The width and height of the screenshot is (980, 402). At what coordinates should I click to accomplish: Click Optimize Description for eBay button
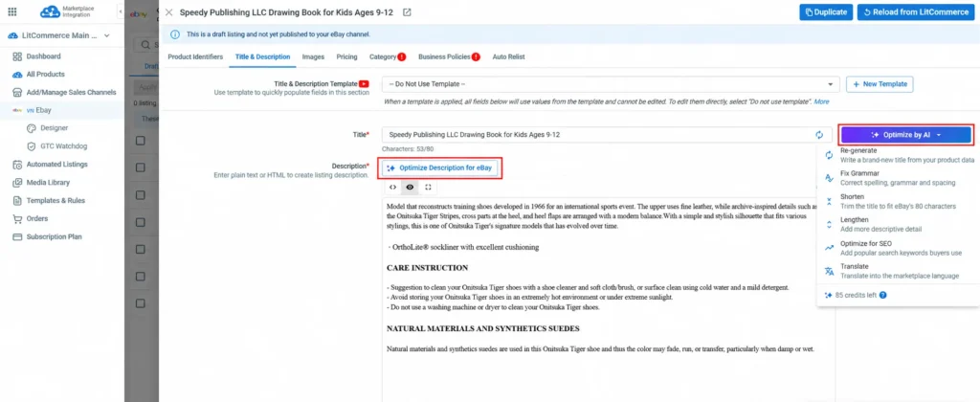tap(439, 168)
